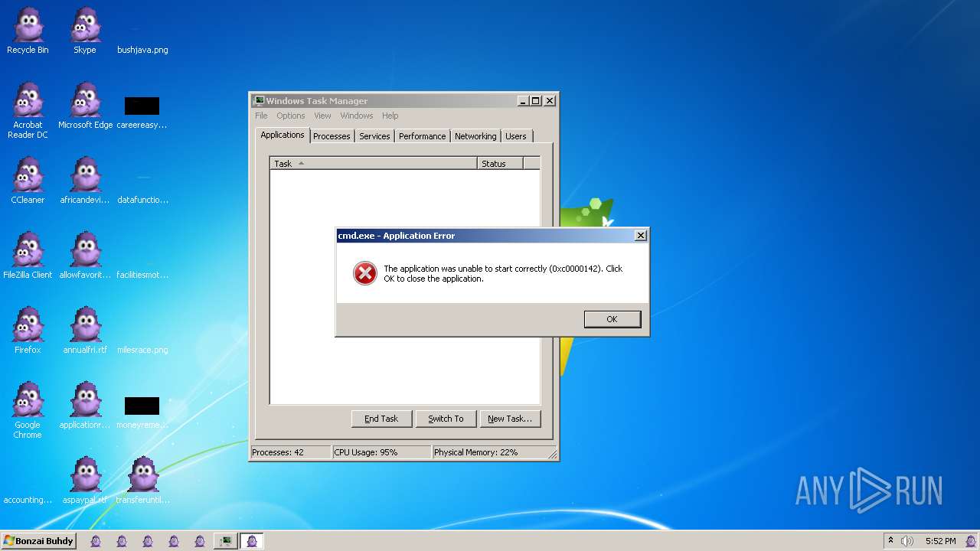Open the File menu in Task Manager
This screenshot has width=980, height=551.
(x=261, y=116)
